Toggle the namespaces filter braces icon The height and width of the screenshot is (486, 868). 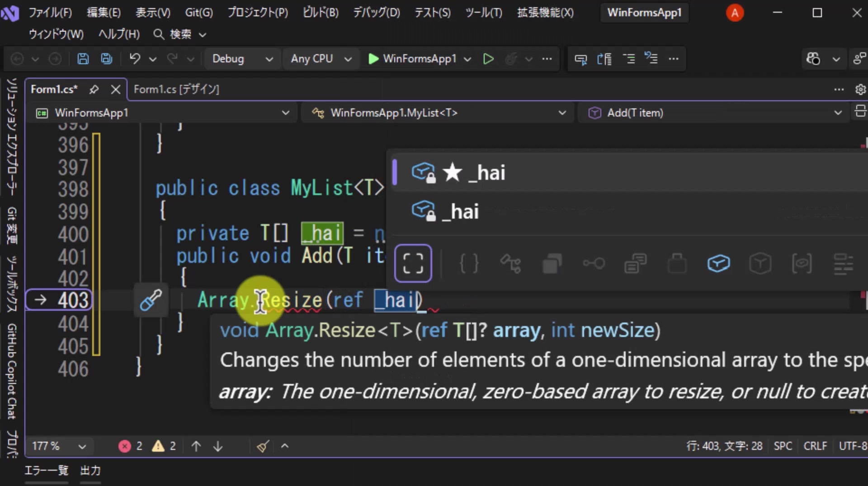469,263
